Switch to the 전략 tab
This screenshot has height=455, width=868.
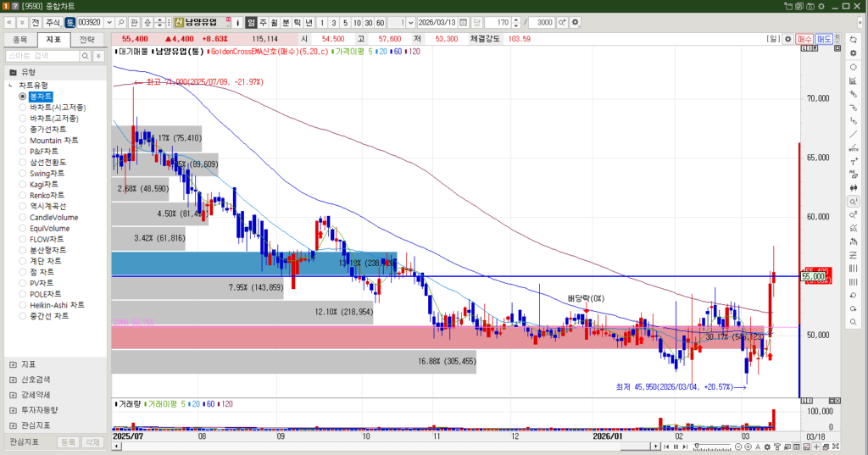point(87,39)
